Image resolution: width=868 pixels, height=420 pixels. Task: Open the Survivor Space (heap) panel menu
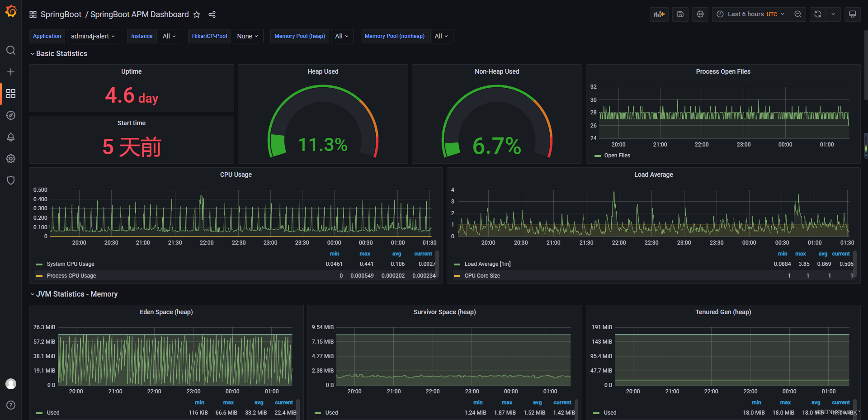(445, 312)
